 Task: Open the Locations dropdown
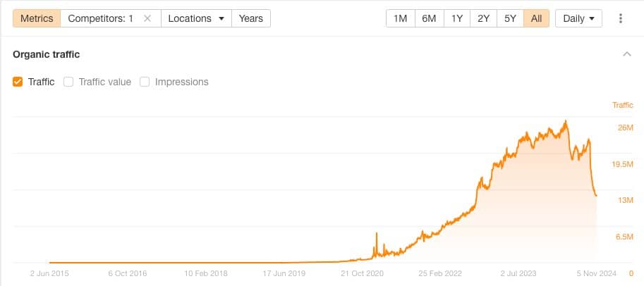pos(196,18)
